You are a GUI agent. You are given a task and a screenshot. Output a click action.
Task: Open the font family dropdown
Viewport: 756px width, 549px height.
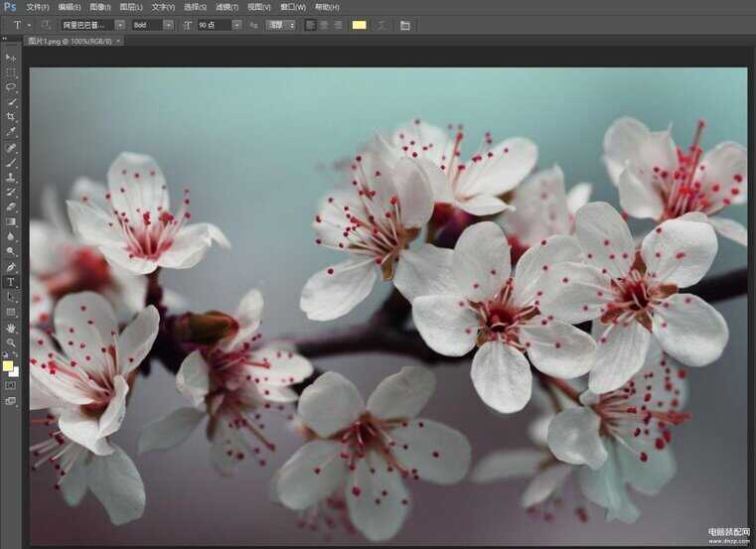coord(120,25)
